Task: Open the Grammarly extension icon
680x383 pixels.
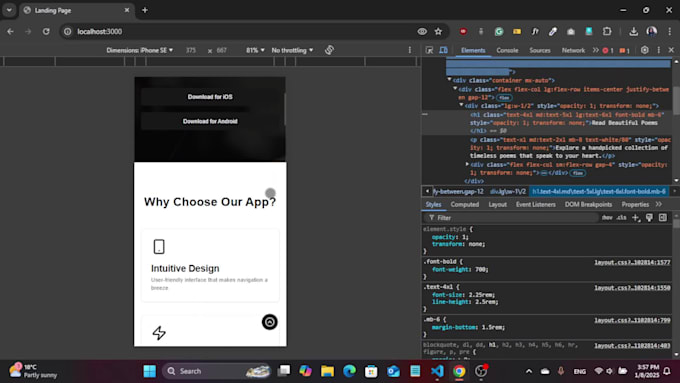Action: click(499, 31)
